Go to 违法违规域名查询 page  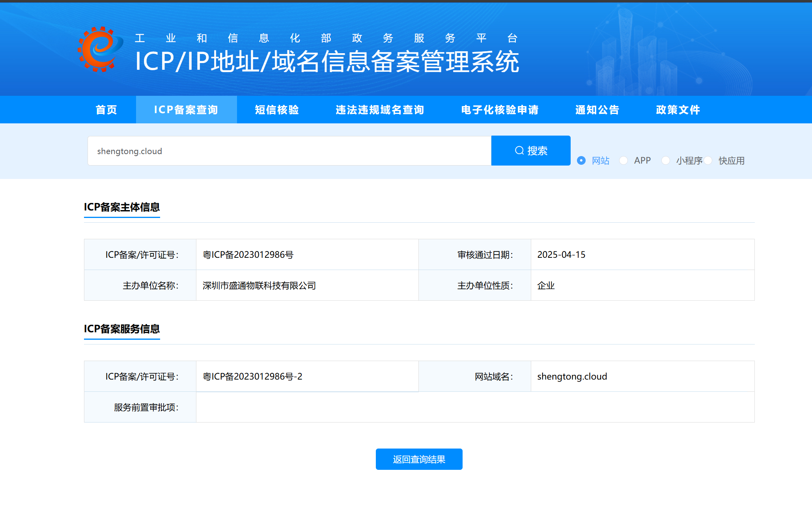tap(380, 110)
